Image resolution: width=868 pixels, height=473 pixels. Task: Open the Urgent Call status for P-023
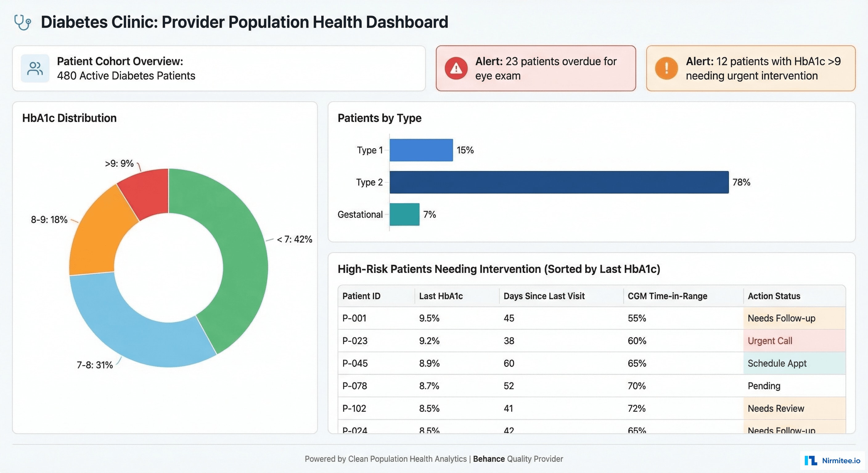click(770, 341)
